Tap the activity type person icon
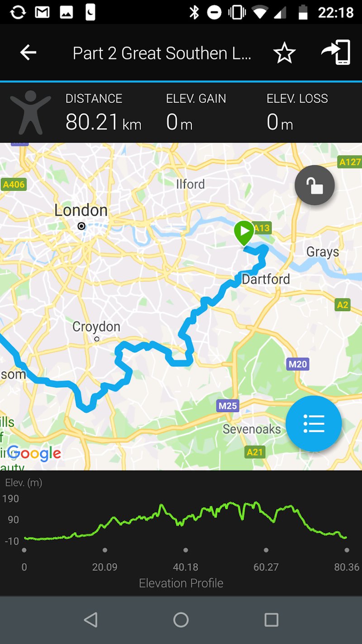The width and height of the screenshot is (362, 644). coord(31,112)
